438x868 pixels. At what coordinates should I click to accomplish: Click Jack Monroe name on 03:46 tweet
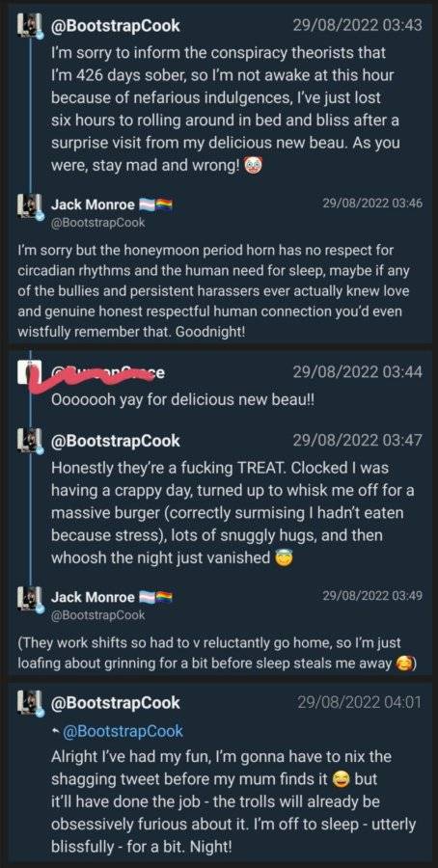coord(93,204)
